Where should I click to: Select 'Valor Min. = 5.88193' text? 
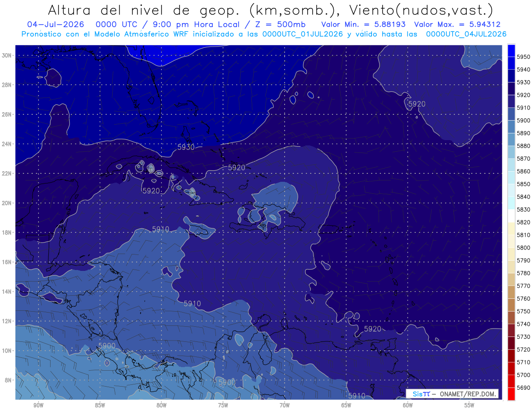(364, 24)
